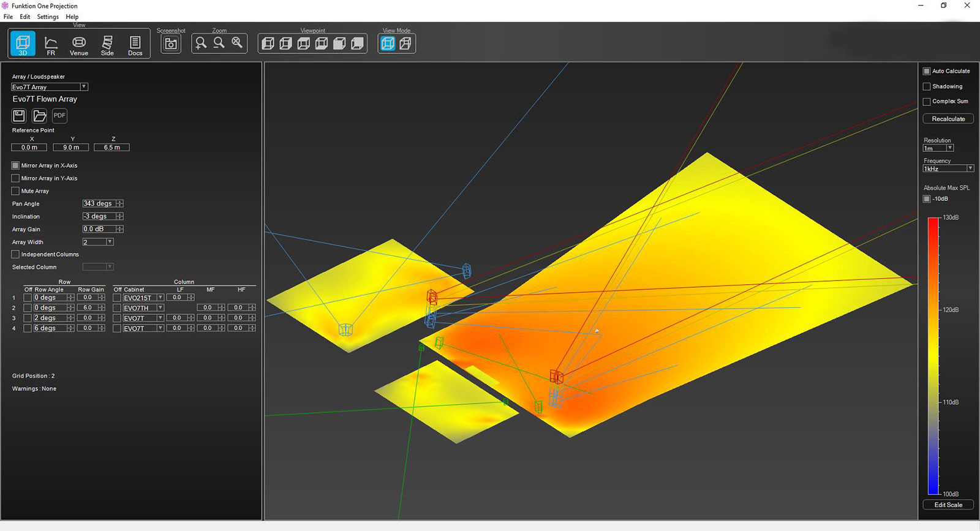Export the array as PDF
This screenshot has height=531, width=980.
59,115
